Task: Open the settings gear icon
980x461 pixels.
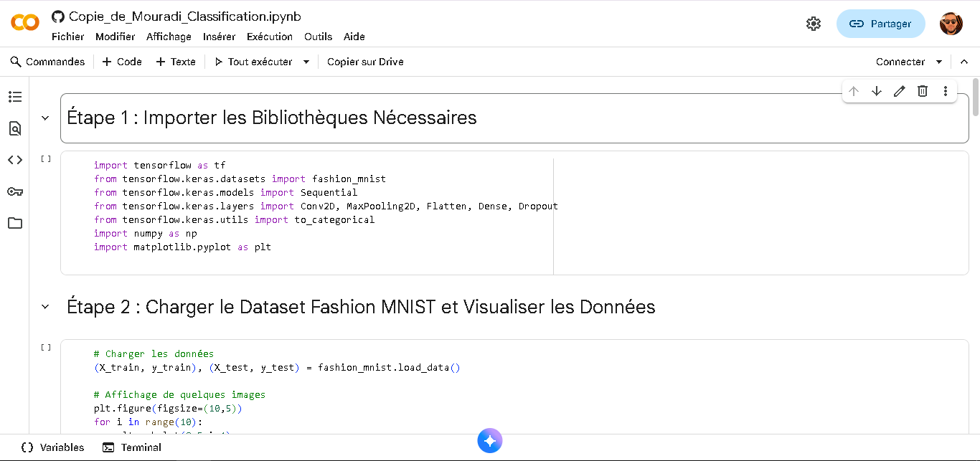Action: 813,24
